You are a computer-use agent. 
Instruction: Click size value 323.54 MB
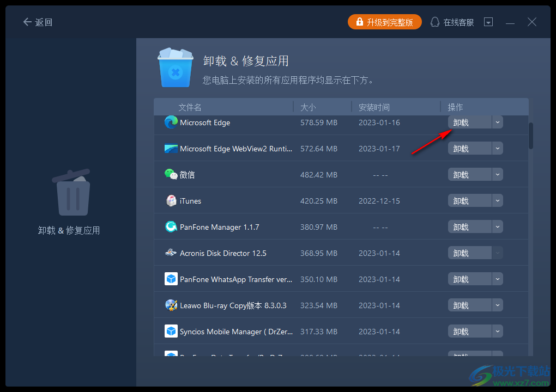pos(319,305)
